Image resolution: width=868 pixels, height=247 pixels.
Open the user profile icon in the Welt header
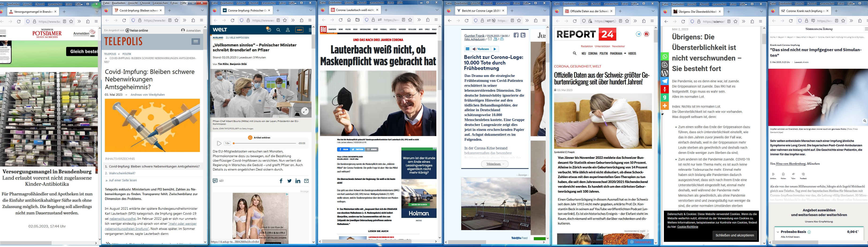click(288, 30)
